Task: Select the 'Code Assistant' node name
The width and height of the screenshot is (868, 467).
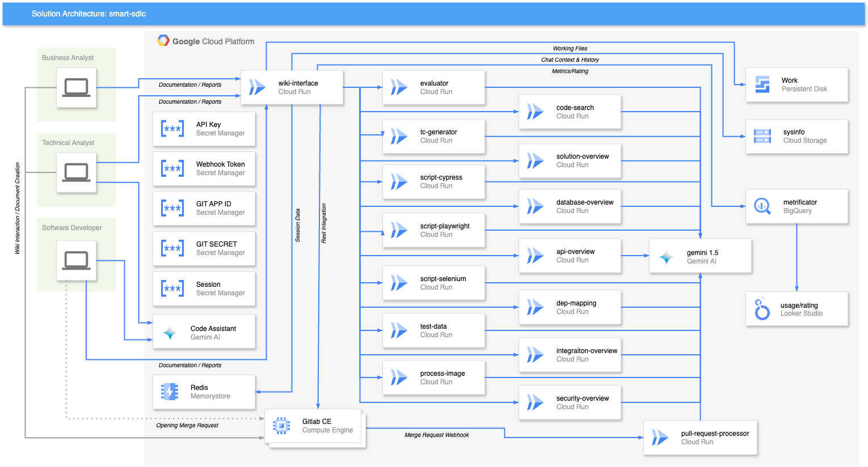Action: [213, 329]
